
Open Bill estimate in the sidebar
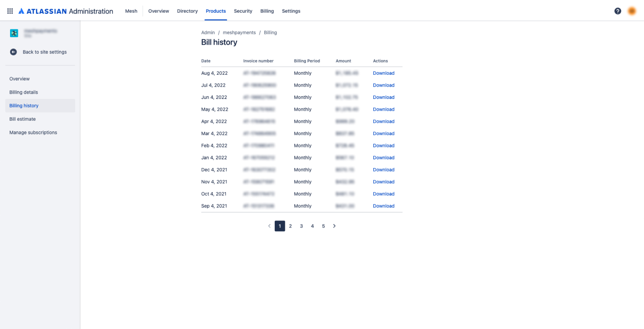coord(23,119)
